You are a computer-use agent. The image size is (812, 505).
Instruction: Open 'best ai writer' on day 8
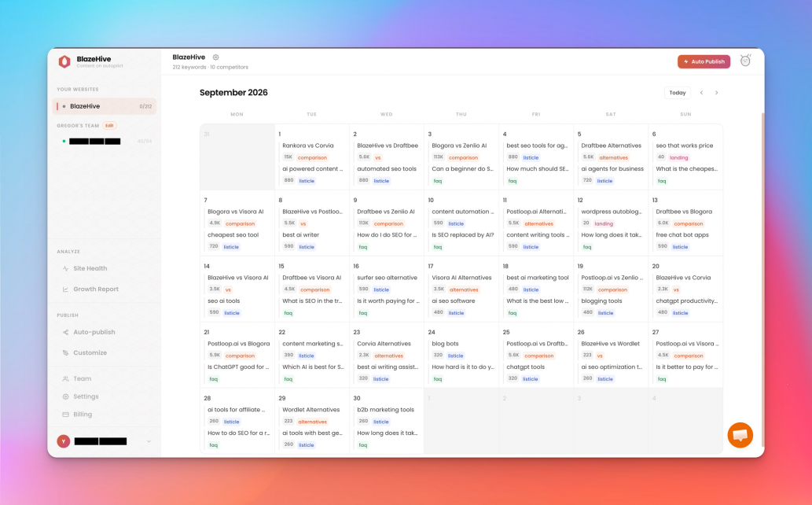click(x=301, y=235)
